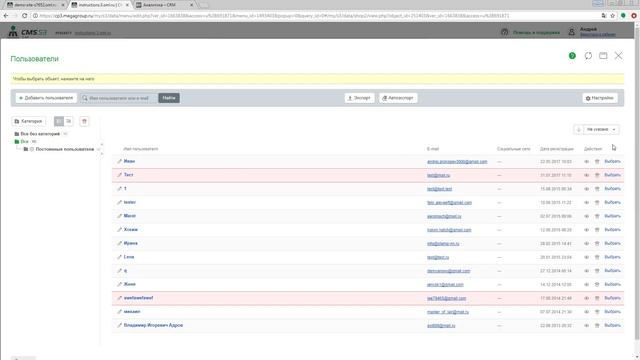Delete user Иван using the trash icon
Screen dimensions: 640x360
597,162
